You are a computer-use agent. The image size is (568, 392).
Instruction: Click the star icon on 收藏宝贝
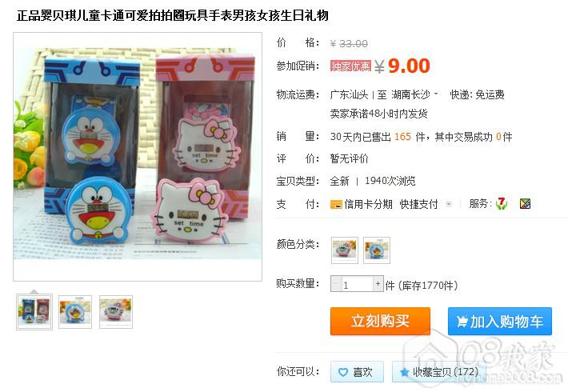coord(404,372)
